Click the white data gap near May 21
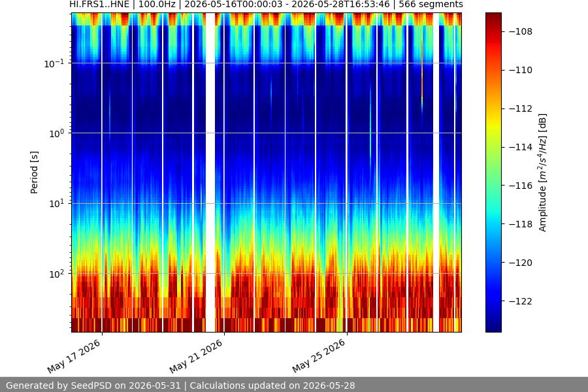This screenshot has height=392, width=588. point(210,172)
